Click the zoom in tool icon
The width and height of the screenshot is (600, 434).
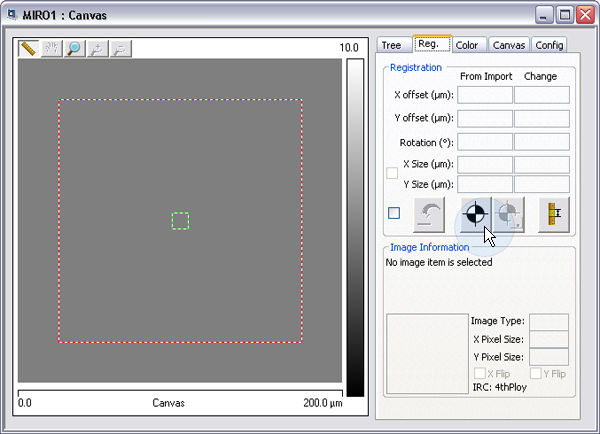pyautogui.click(x=98, y=49)
